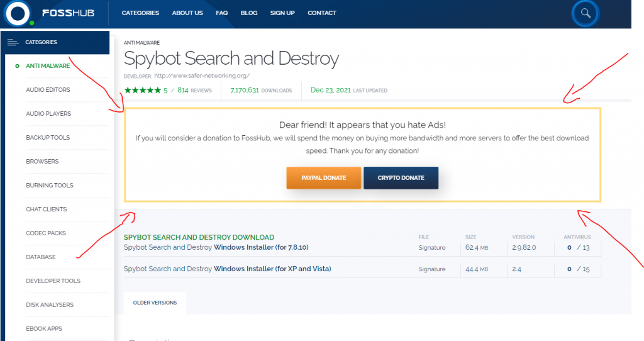Image resolution: width=644 pixels, height=341 pixels.
Task: Click antivirus result 0 / 13
Action: 579,248
